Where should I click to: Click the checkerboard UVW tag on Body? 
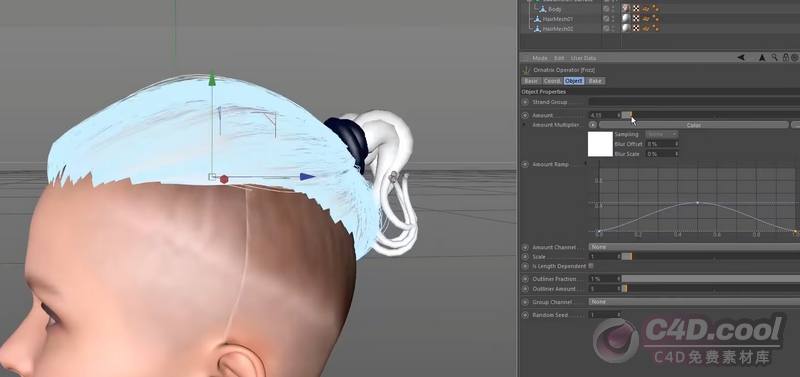tap(636, 9)
